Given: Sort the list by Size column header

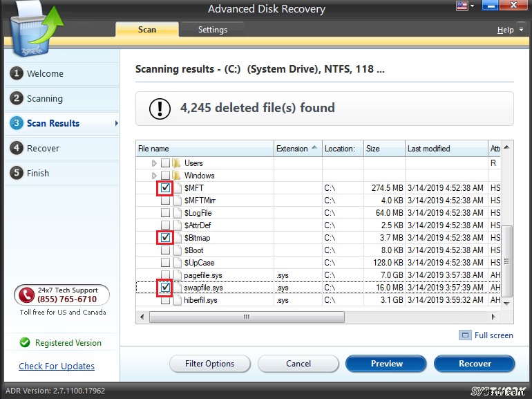Looking at the screenshot, I should pyautogui.click(x=383, y=149).
